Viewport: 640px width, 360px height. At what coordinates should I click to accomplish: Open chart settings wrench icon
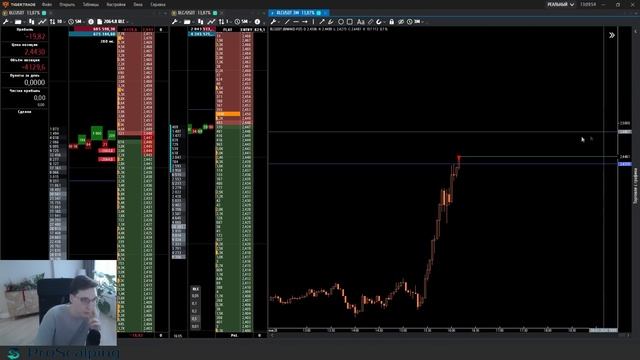273,22
